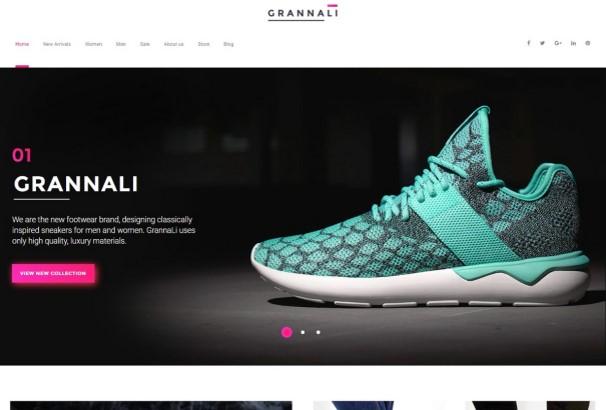
Task: Switch to the third slide dot
Action: point(318,332)
